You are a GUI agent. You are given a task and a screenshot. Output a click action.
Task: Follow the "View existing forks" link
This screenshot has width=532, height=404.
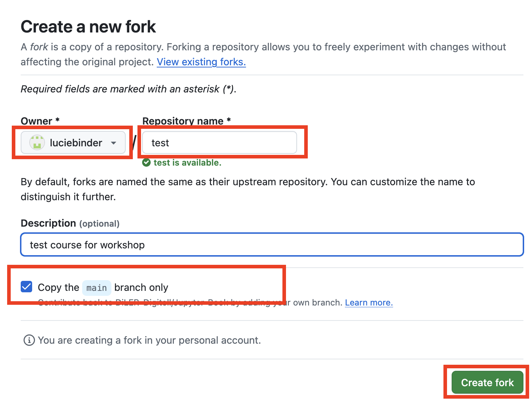click(201, 62)
